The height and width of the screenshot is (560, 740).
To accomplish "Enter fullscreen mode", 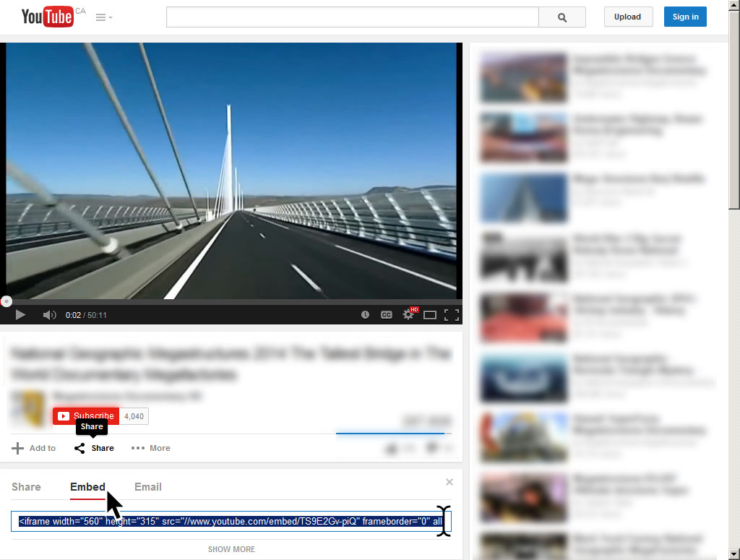I will [x=452, y=315].
